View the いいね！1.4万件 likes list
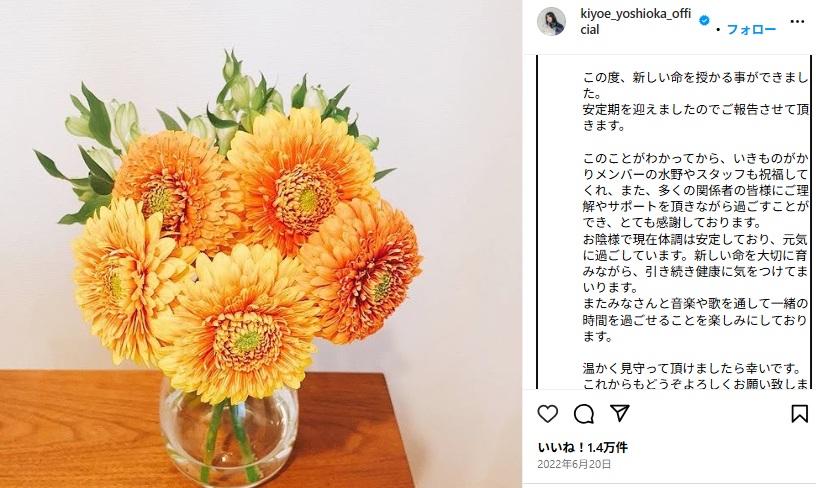816x488 pixels. point(582,447)
